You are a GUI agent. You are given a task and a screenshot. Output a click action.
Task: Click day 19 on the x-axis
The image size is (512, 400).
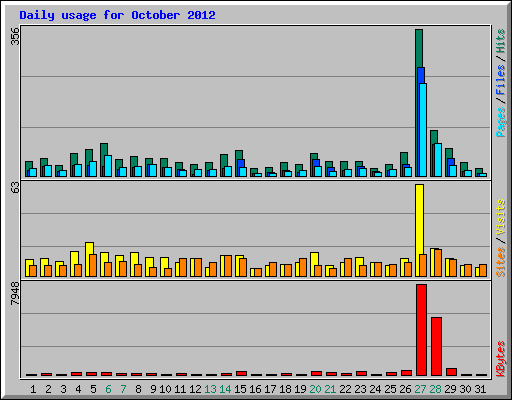[300, 389]
